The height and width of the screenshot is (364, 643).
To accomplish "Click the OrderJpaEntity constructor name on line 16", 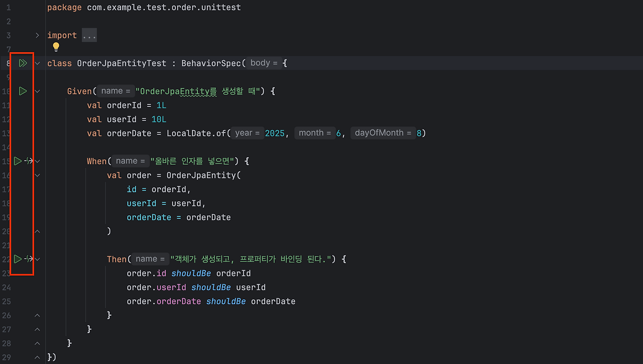I will [x=201, y=175].
